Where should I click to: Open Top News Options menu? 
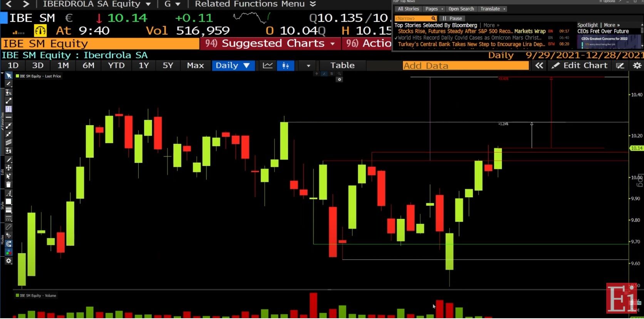coord(607,2)
